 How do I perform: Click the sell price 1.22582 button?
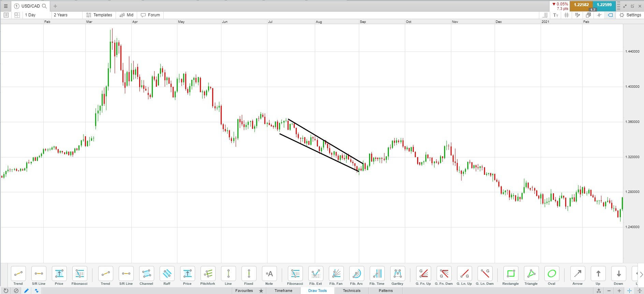pos(581,5)
